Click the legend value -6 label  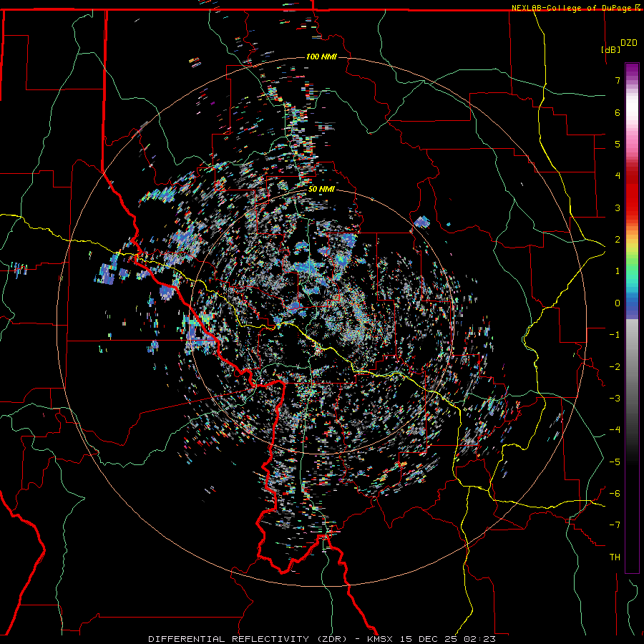pos(615,494)
